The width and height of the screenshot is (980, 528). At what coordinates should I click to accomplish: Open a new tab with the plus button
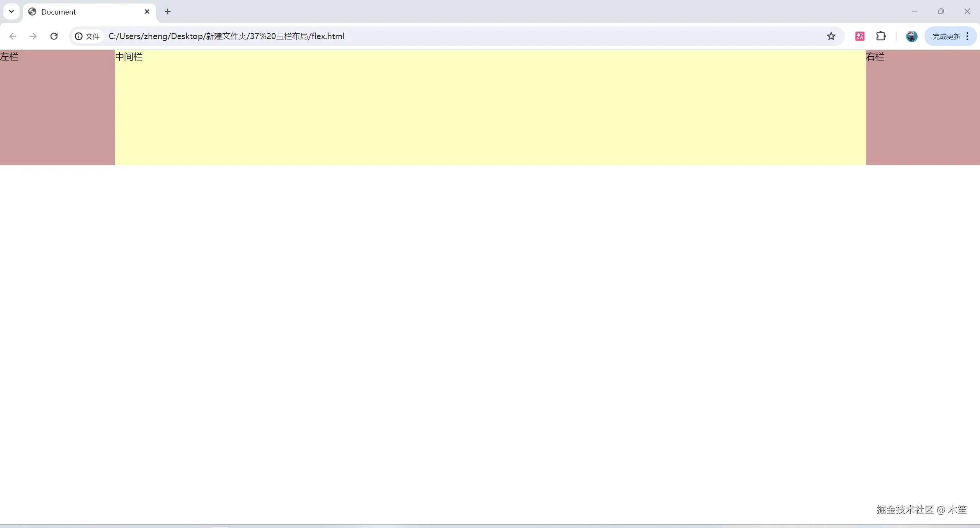[x=168, y=12]
